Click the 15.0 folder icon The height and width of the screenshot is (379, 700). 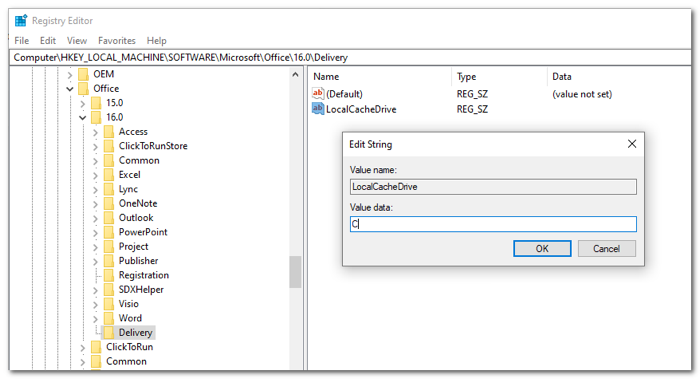pyautogui.click(x=96, y=103)
